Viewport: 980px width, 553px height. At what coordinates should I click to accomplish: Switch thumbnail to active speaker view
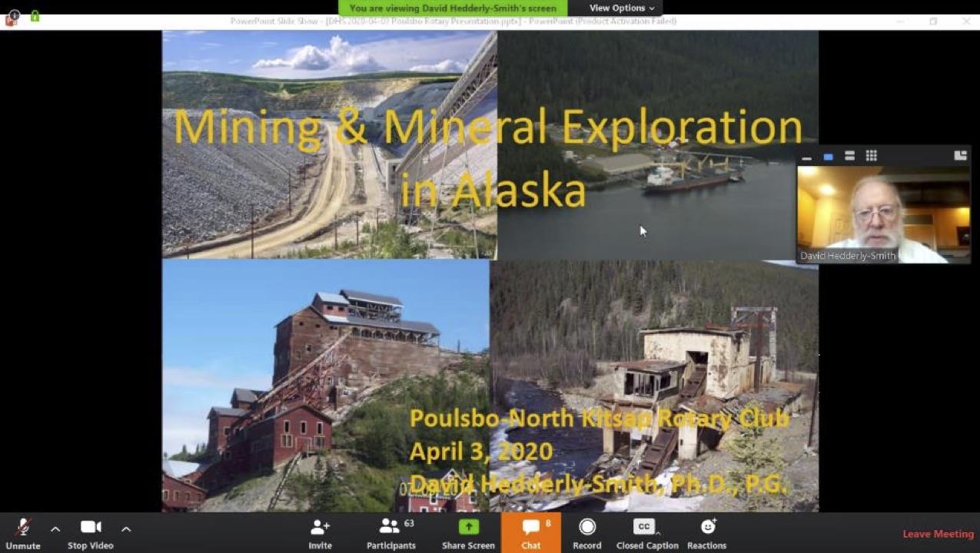[x=828, y=157]
